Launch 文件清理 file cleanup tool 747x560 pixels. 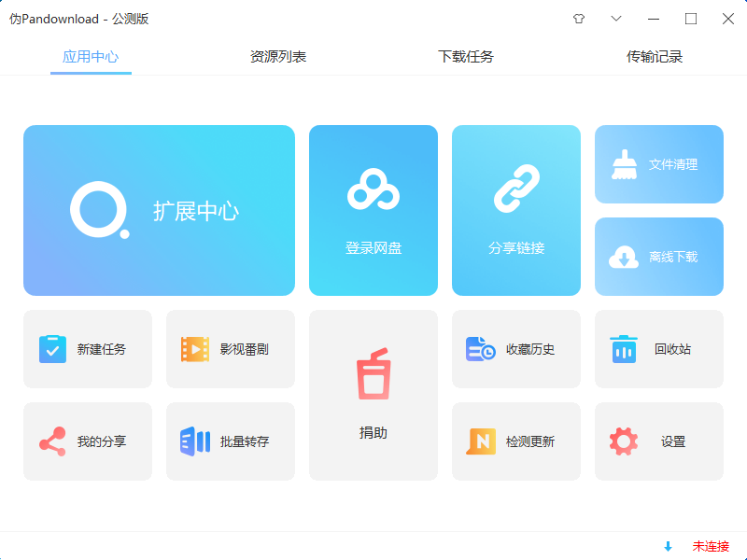coord(659,164)
